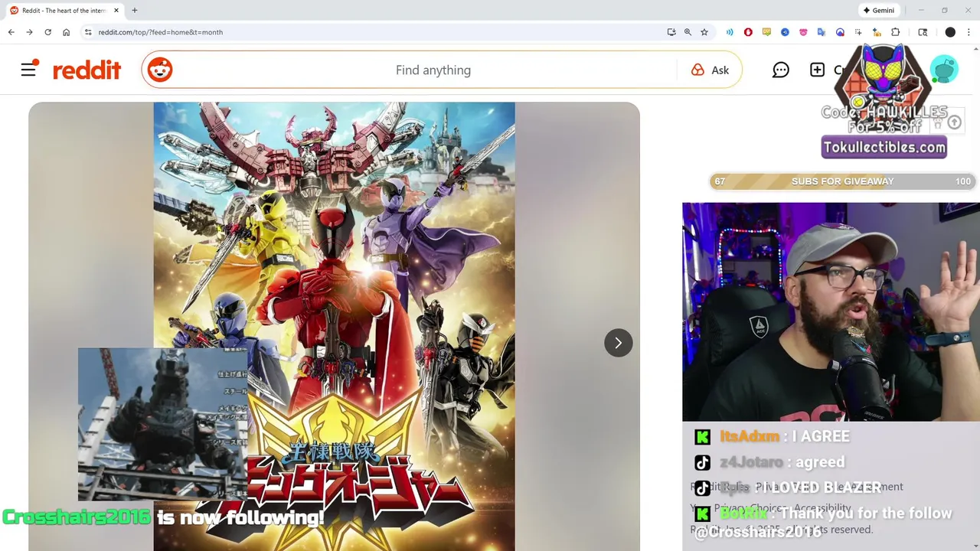Viewport: 980px width, 551px height.
Task: Click the blue round extension icon
Action: (785, 32)
